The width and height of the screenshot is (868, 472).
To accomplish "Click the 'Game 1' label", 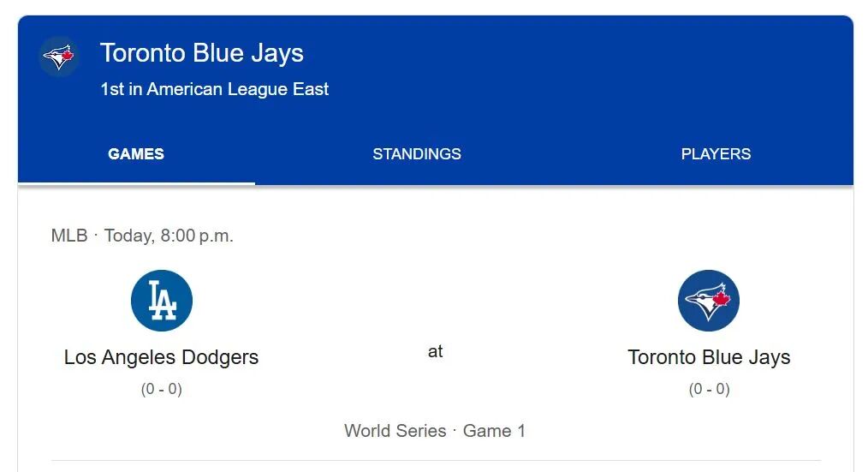I will [494, 431].
